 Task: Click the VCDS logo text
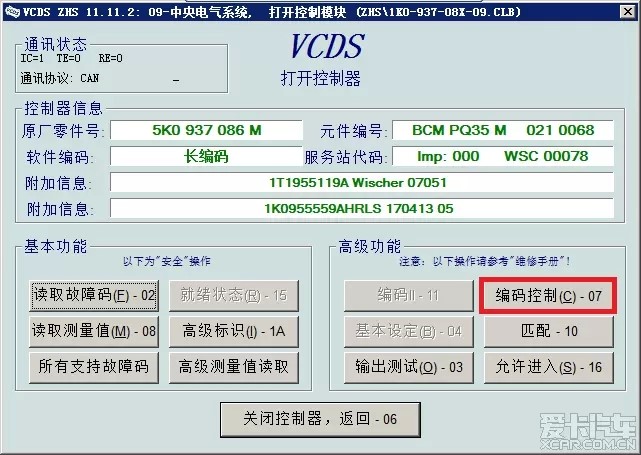(x=327, y=46)
